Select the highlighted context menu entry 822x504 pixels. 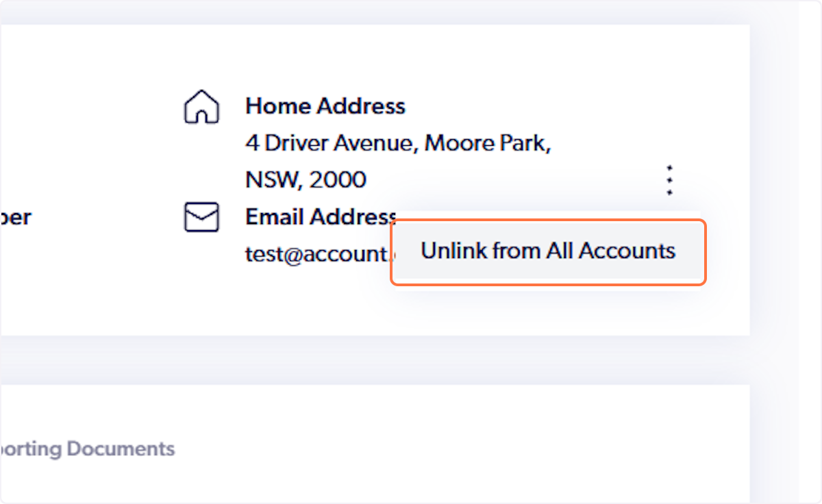pyautogui.click(x=547, y=251)
